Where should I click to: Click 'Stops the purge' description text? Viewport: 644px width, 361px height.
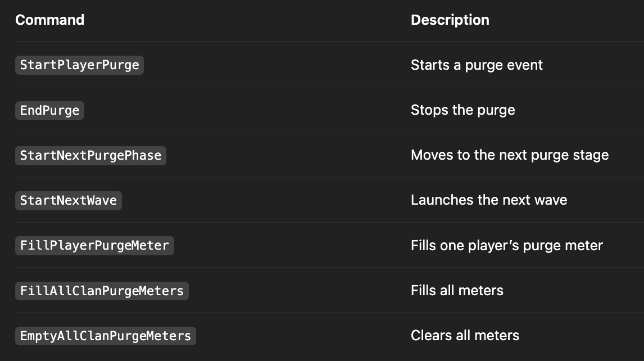point(463,110)
